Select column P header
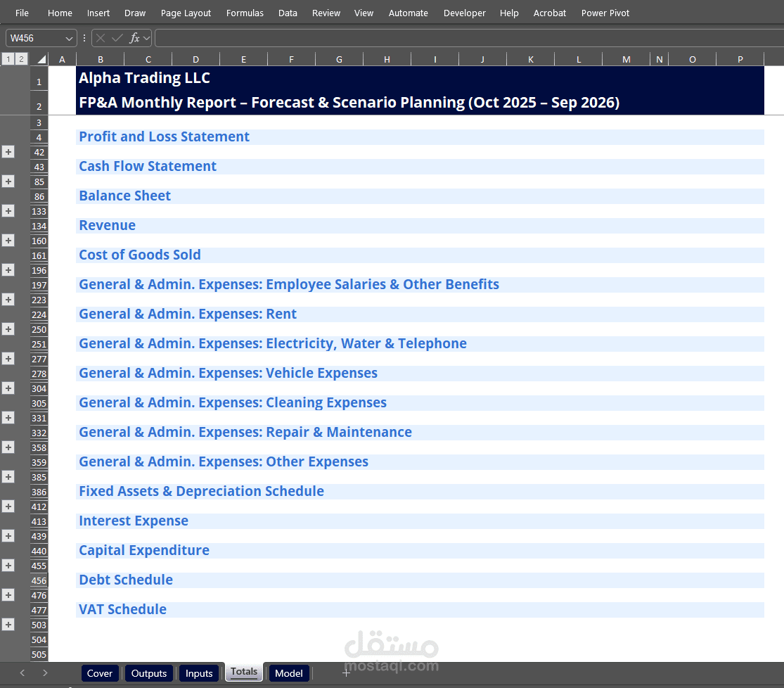784x688 pixels. pos(740,59)
